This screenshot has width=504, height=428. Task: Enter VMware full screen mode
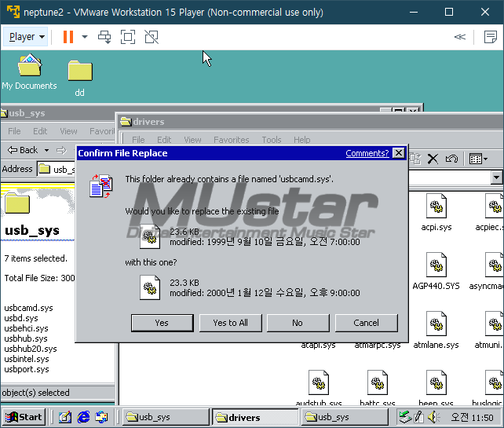coord(128,37)
